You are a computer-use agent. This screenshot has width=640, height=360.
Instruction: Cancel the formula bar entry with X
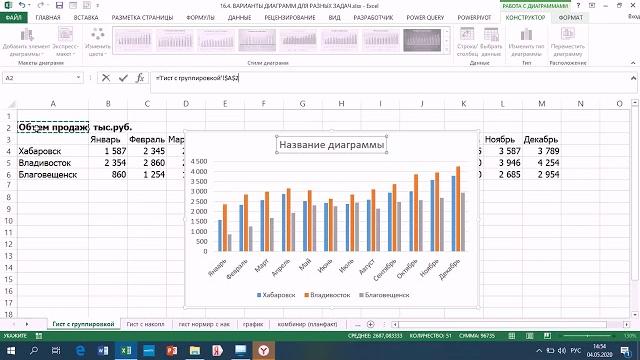106,78
